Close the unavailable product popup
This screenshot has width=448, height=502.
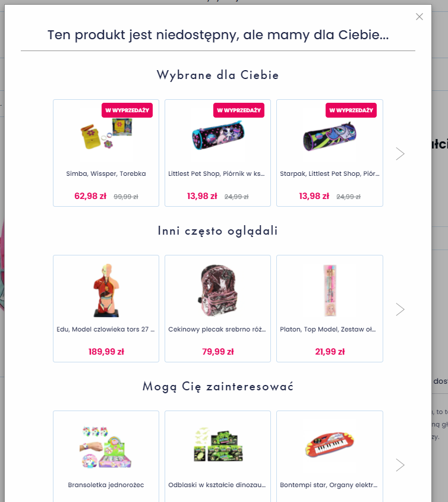419,17
